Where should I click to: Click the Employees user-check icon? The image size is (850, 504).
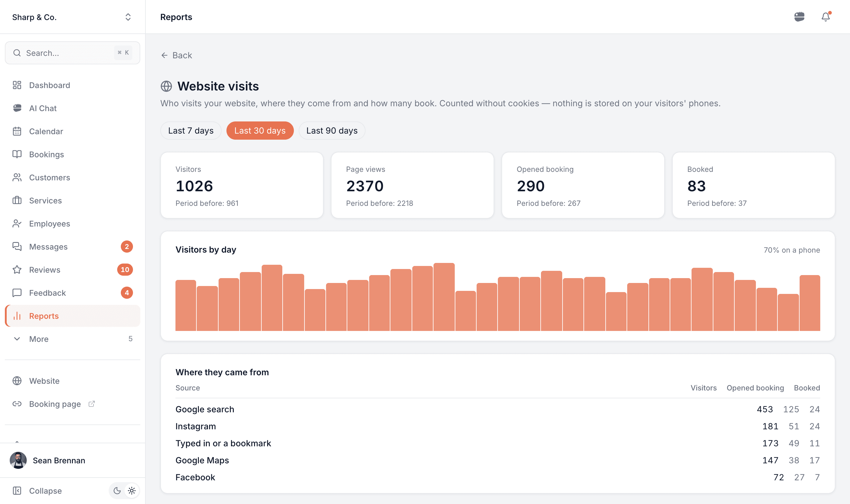pos(17,224)
